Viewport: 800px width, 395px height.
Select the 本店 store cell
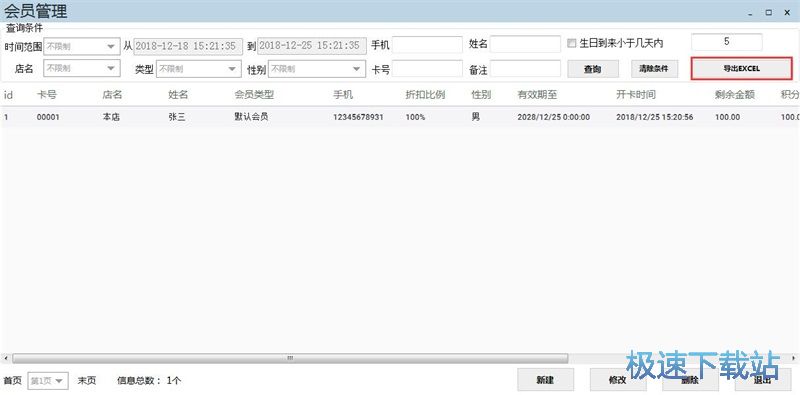coord(111,117)
